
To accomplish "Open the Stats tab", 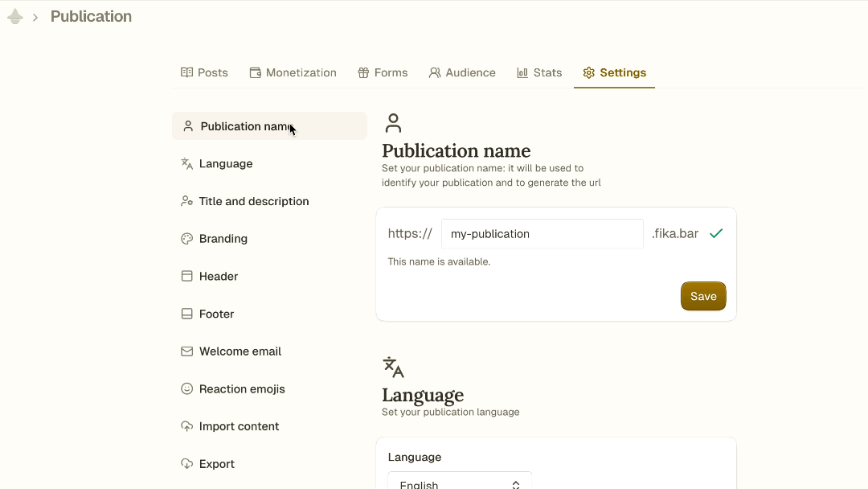I will click(x=539, y=72).
